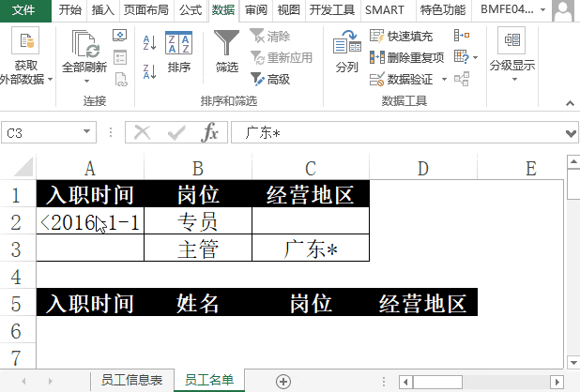Expand the what-if analysis dropdown arrow
The height and width of the screenshot is (392, 580).
coord(475,57)
